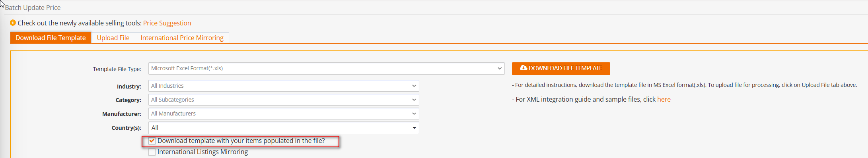Click the DOWNLOAD FILE TEMPLATE button
Screen dimensions: 868x158
561,68
